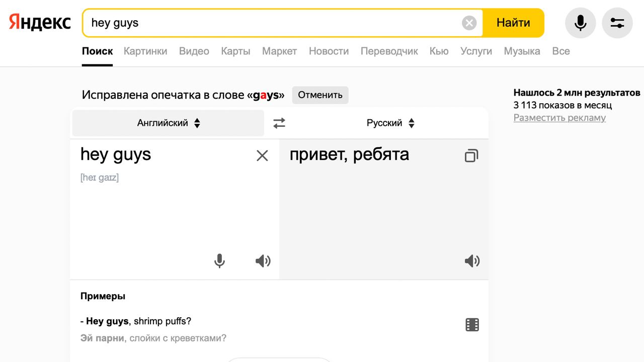Clear the search query with the X icon

pos(469,23)
